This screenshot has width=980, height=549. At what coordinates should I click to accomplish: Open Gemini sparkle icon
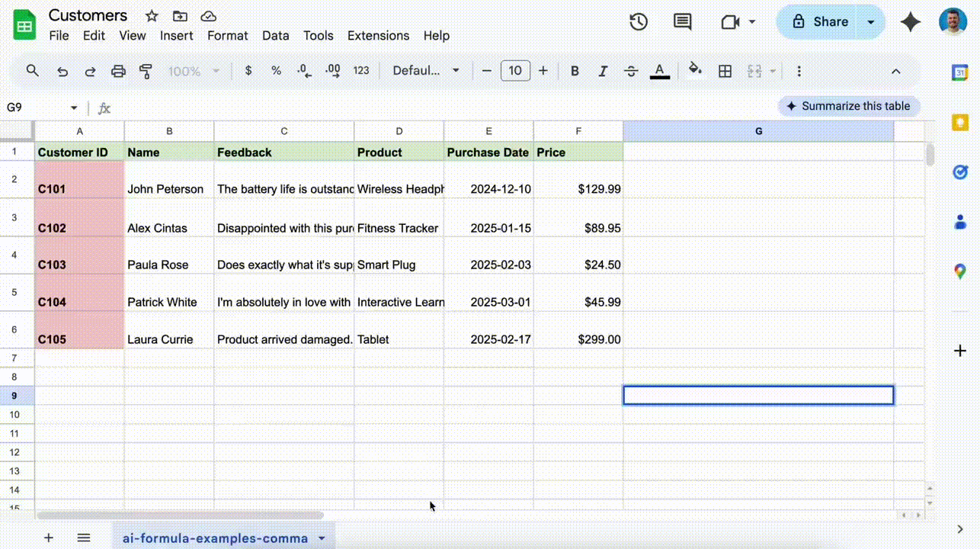coord(911,22)
